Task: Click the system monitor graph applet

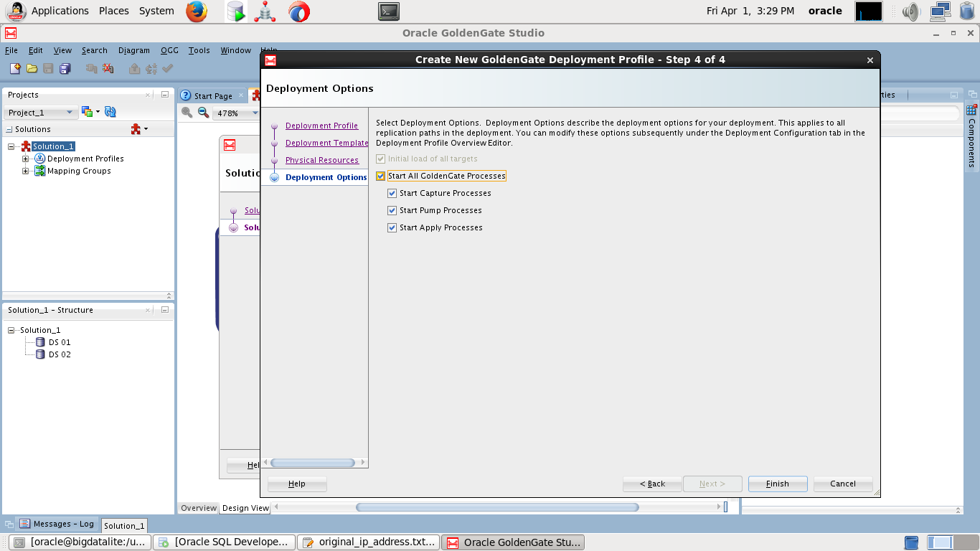Action: tap(869, 11)
